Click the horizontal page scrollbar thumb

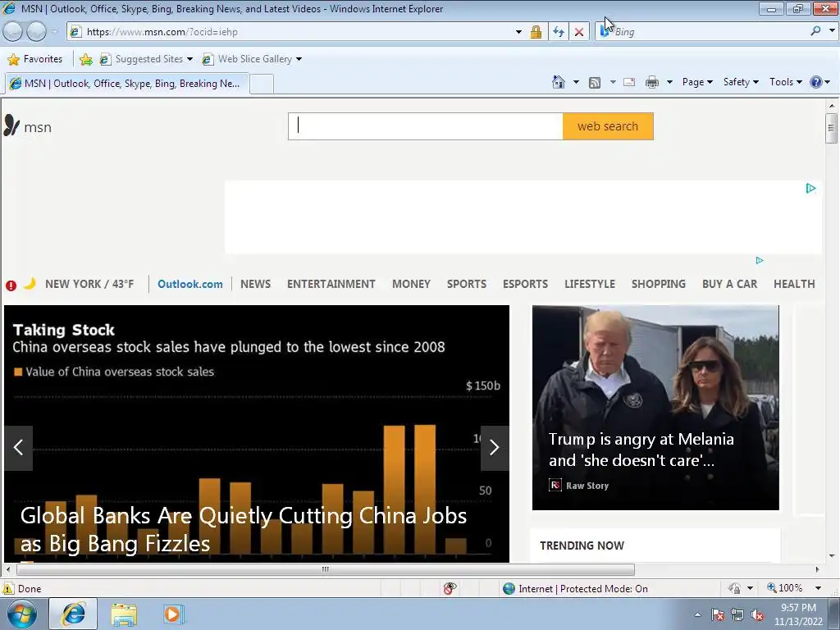(325, 569)
